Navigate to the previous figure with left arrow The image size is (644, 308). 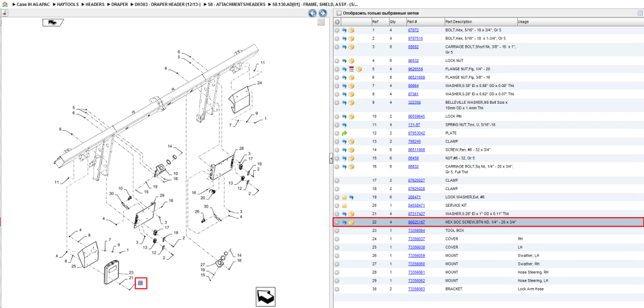click(x=312, y=13)
